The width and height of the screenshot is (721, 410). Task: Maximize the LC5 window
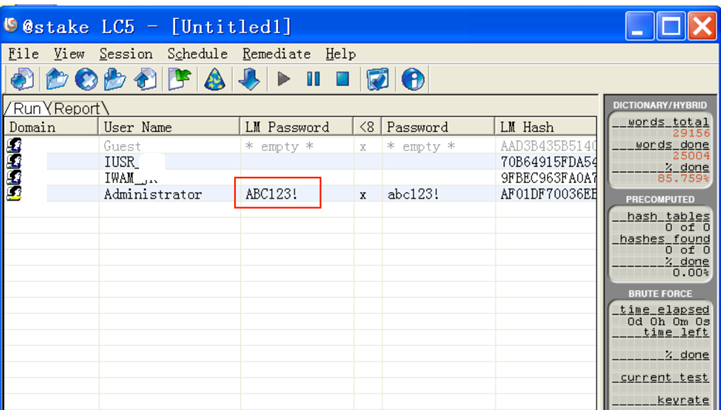click(x=671, y=26)
